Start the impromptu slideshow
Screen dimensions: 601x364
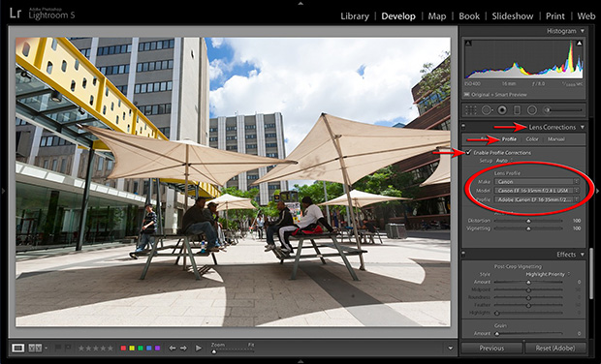point(198,348)
